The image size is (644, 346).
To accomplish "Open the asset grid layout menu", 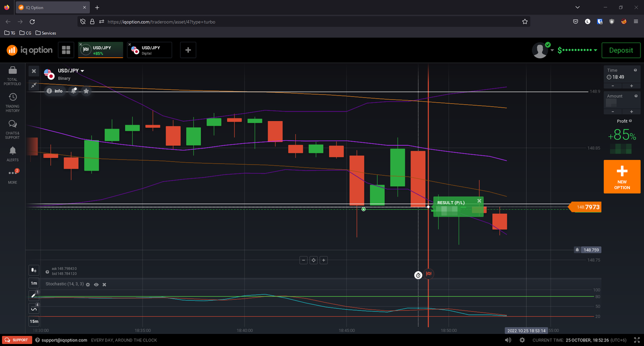I will [65, 50].
